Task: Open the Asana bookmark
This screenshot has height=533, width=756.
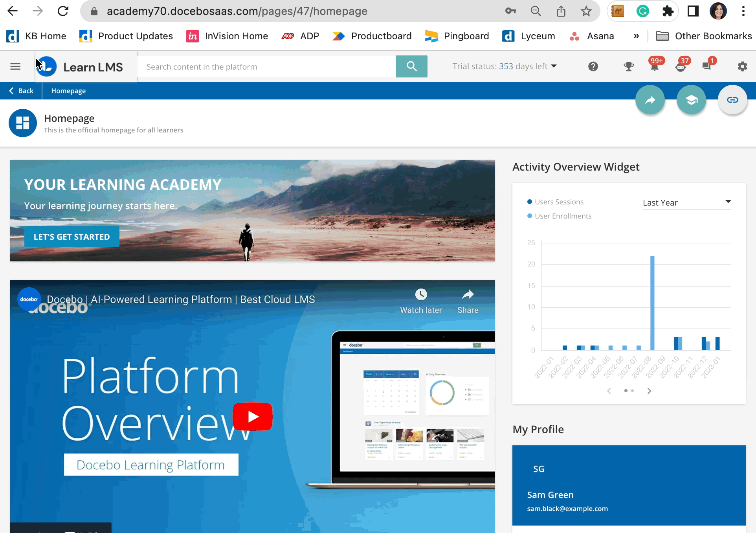Action: [x=591, y=36]
